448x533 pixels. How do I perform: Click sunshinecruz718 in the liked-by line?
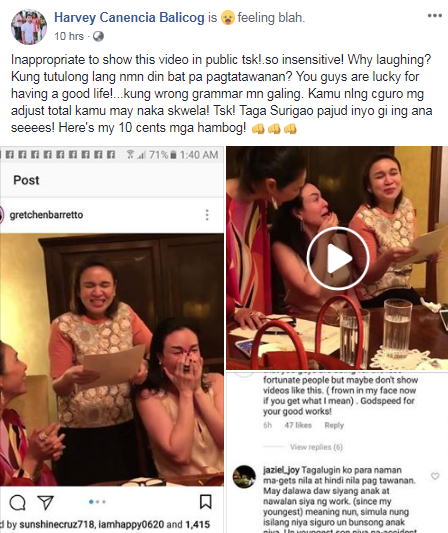57,524
